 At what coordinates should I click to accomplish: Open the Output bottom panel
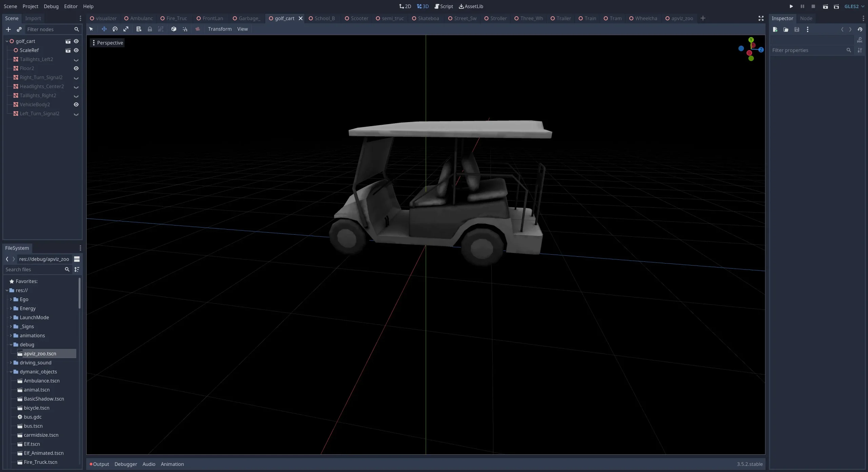point(101,464)
